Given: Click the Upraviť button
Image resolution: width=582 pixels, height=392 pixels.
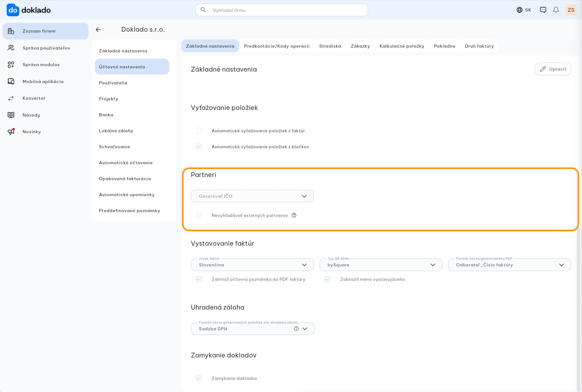Looking at the screenshot, I should click(x=553, y=69).
